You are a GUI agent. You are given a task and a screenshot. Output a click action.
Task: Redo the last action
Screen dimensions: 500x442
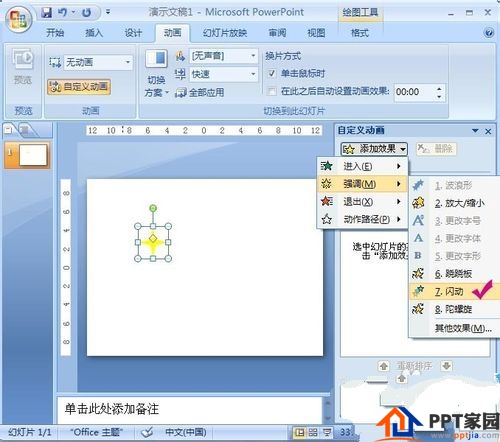tap(87, 13)
